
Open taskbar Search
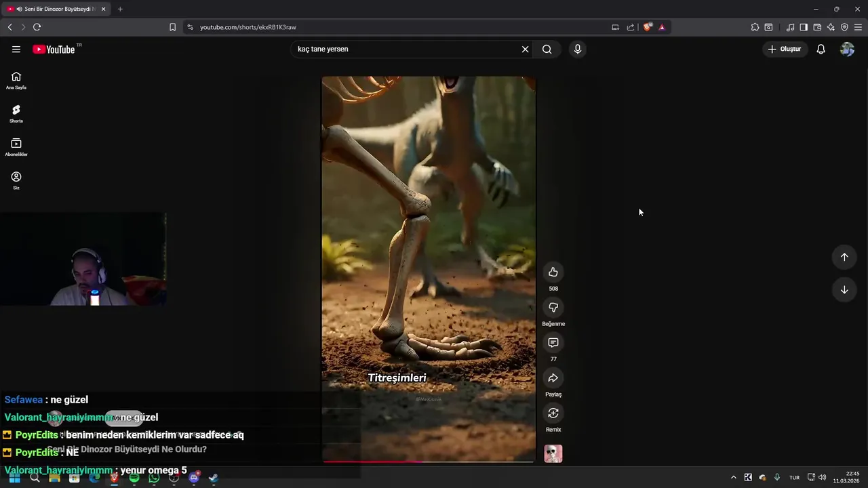[x=35, y=478]
